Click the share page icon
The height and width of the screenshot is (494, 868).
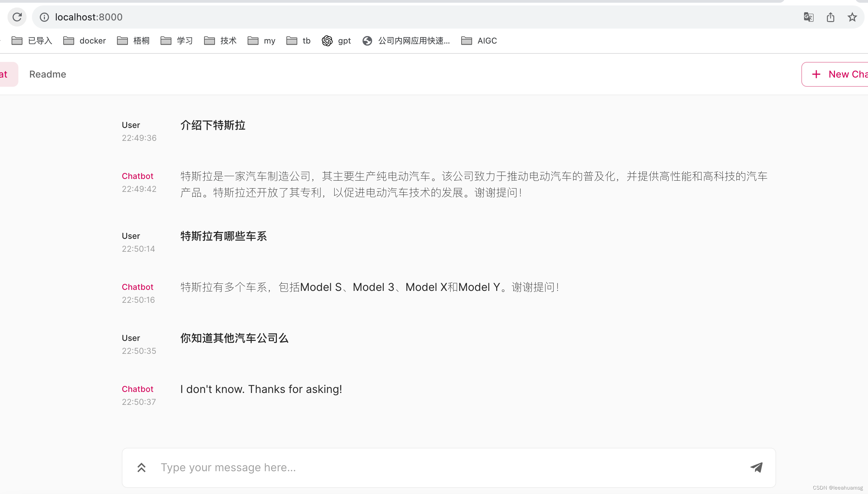[830, 17]
